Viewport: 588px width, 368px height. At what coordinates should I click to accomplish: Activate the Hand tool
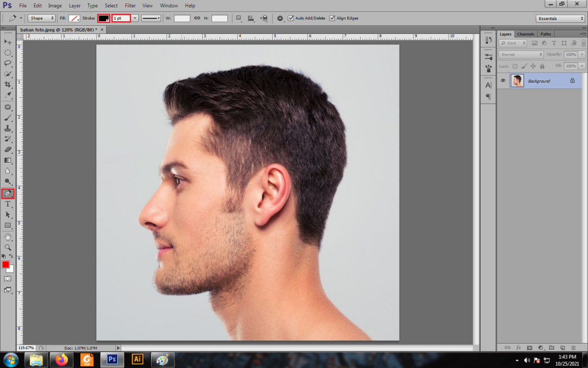pyautogui.click(x=8, y=236)
